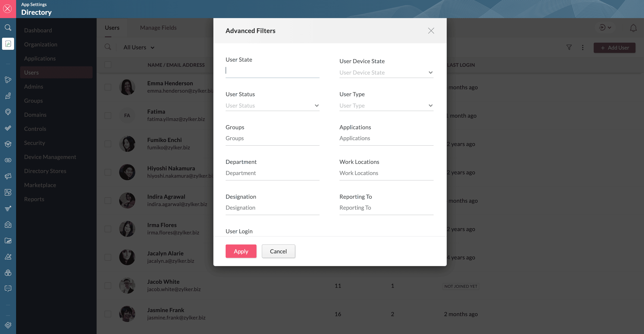This screenshot has width=644, height=334.
Task: Open the User Status dropdown
Action: click(x=272, y=106)
